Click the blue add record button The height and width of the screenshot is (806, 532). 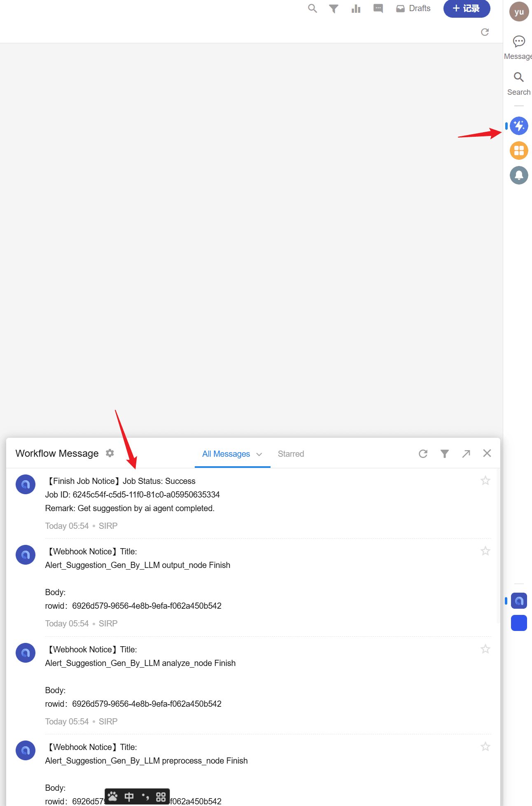point(467,9)
